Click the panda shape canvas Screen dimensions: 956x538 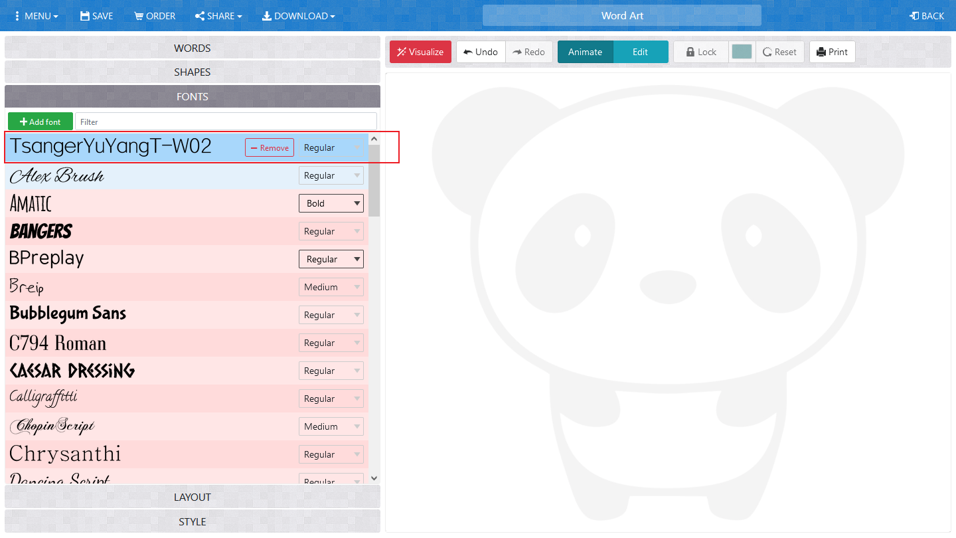tap(668, 302)
